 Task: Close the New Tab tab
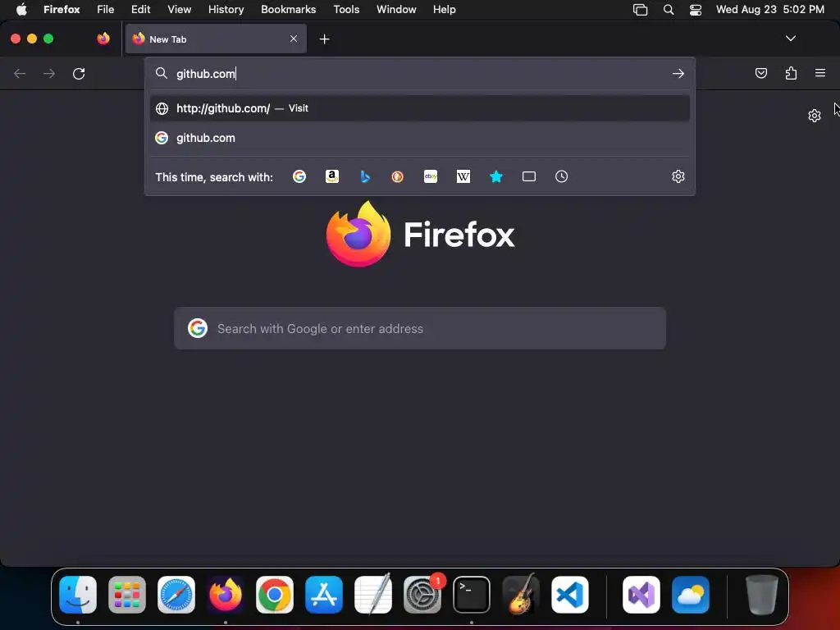click(x=294, y=39)
